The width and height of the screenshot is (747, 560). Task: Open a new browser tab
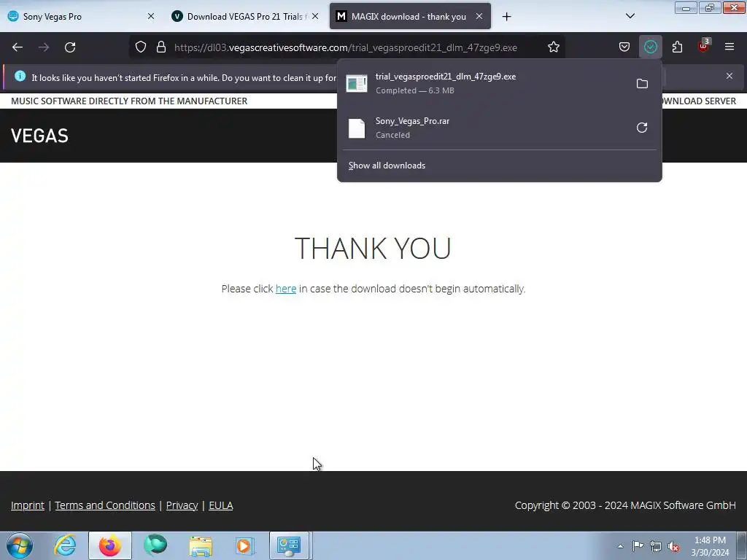(506, 17)
